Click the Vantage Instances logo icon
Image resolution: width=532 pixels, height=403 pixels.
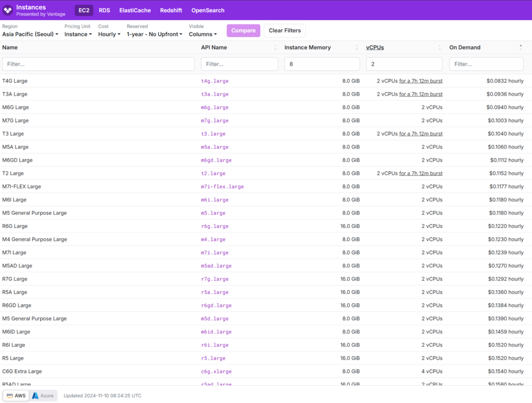[x=7, y=10]
